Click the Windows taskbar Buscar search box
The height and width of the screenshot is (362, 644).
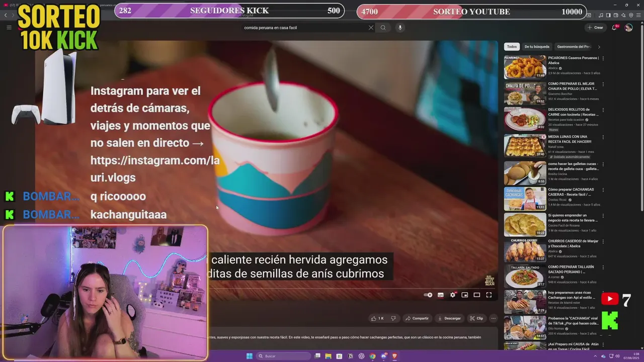[x=284, y=356]
